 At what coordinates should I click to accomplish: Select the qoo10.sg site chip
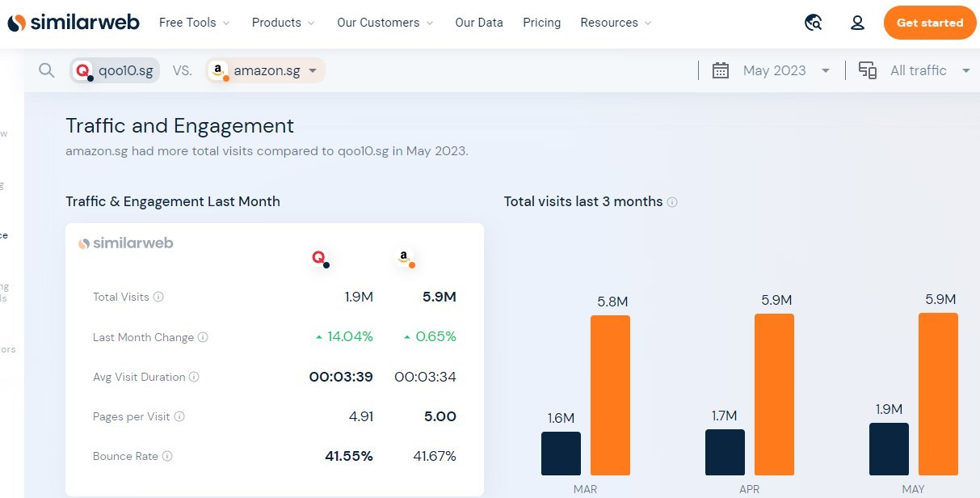[x=115, y=71]
